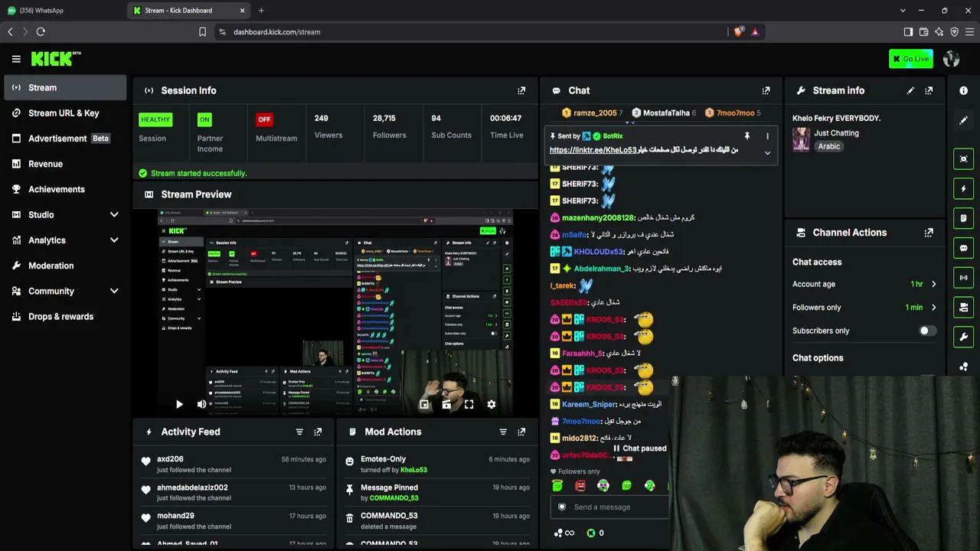Toggle the activity feed lightning widget icon

[963, 189]
